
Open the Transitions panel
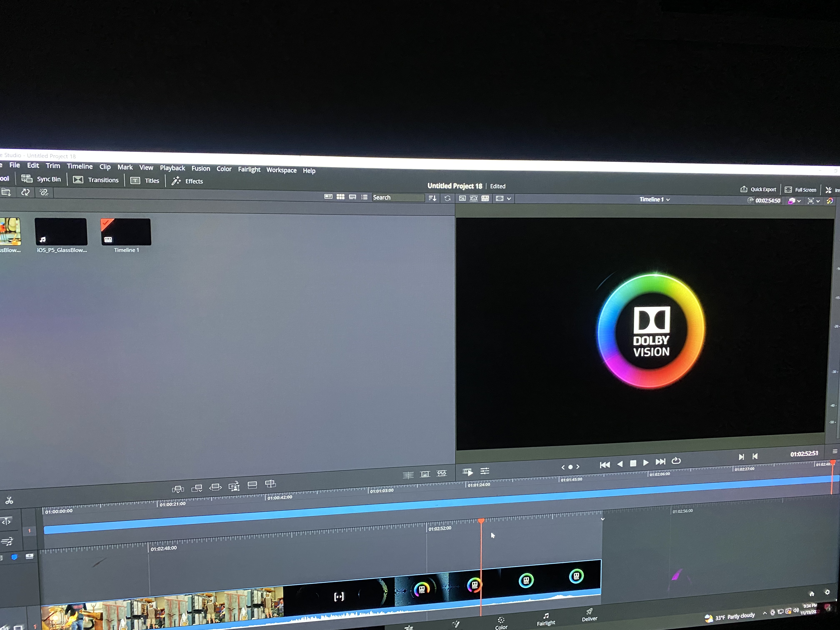[96, 180]
